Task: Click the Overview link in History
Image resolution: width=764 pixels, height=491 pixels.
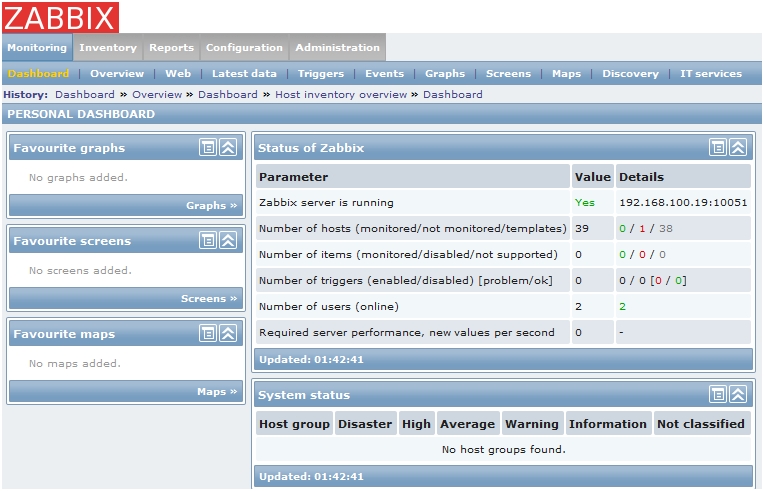Action: click(157, 94)
